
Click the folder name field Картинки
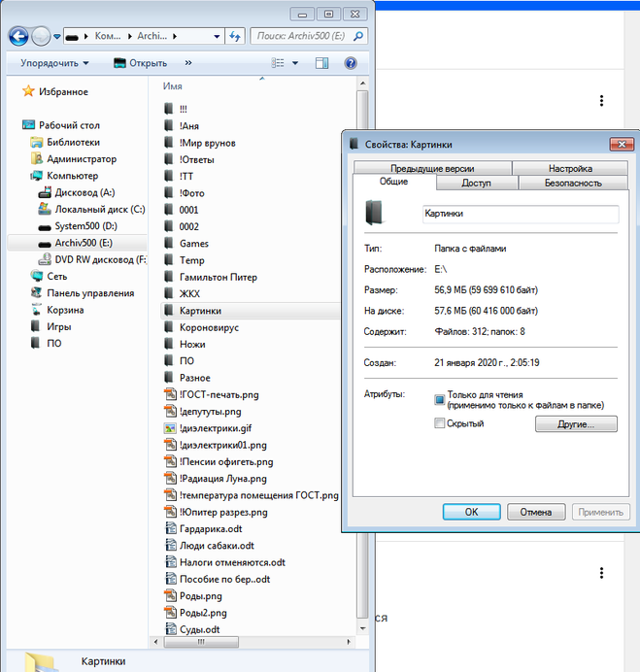coord(520,214)
